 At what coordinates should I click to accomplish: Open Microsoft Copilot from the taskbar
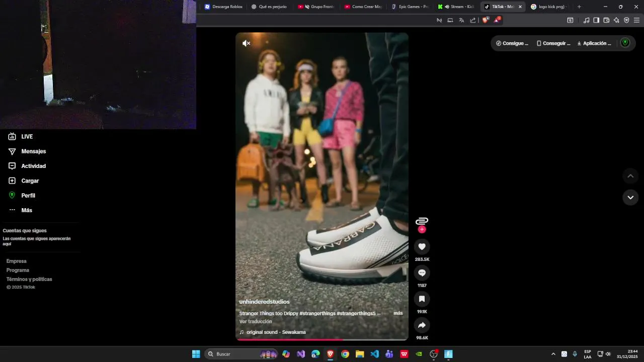coord(286,354)
